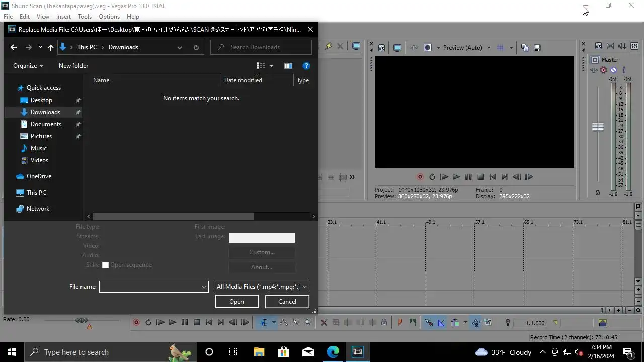Insert a marker with the orange flag
Viewport: 644px width, 362px height.
click(400, 323)
